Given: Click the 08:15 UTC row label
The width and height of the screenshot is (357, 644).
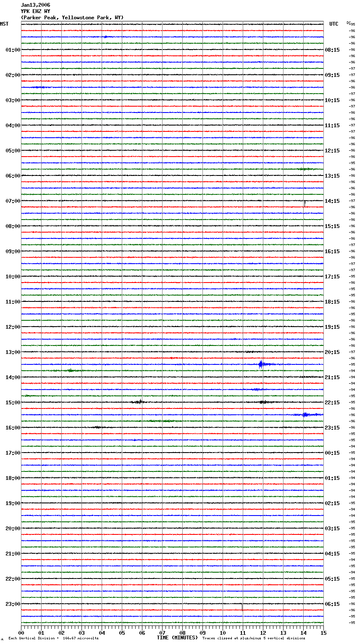Looking at the screenshot, I should 332,50.
